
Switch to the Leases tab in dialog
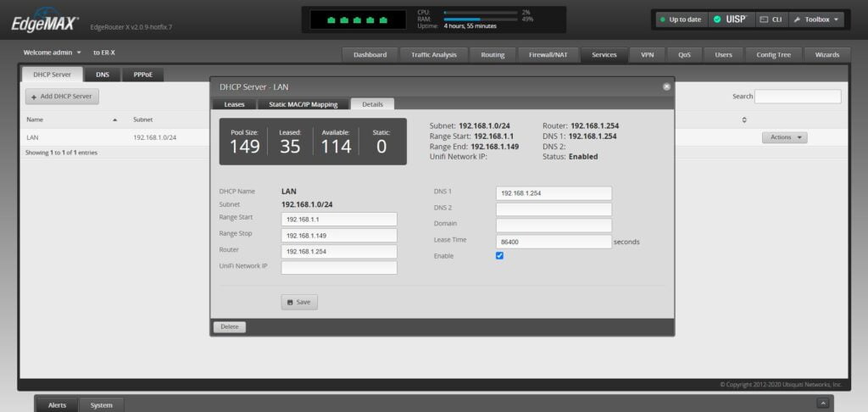[x=234, y=104]
